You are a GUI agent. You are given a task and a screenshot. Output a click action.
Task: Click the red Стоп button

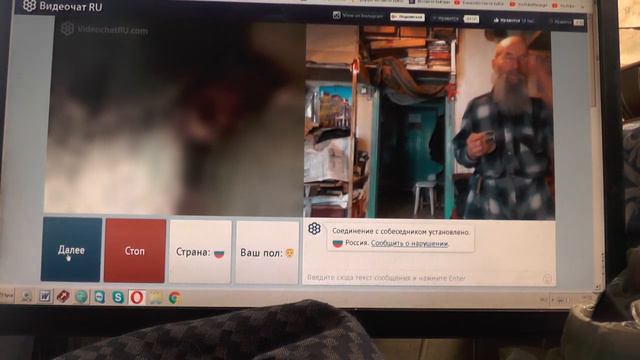[135, 251]
